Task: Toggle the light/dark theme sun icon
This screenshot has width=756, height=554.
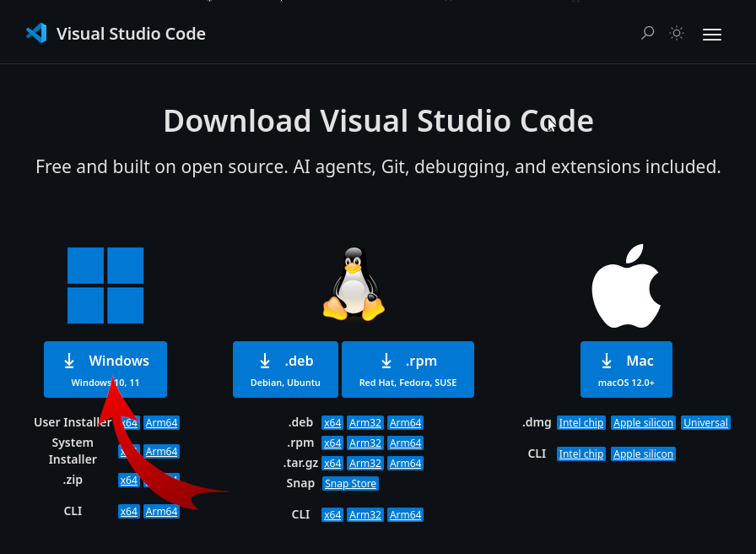Action: coord(677,33)
